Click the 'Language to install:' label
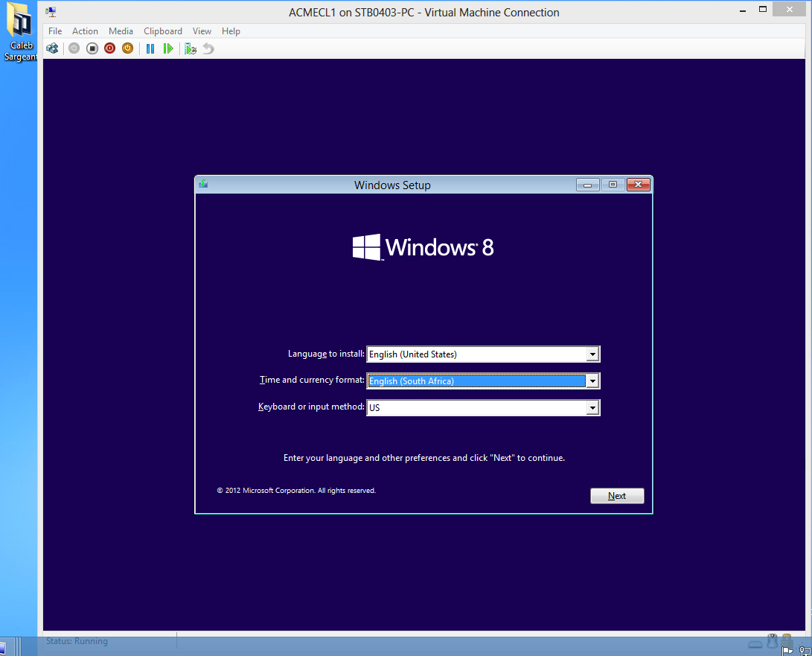The height and width of the screenshot is (656, 812). (x=326, y=354)
